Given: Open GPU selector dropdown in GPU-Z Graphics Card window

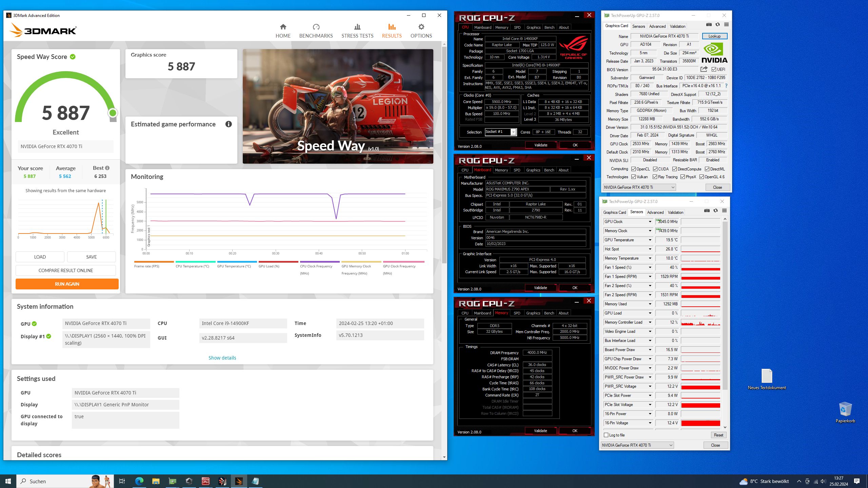Looking at the screenshot, I should [x=639, y=187].
